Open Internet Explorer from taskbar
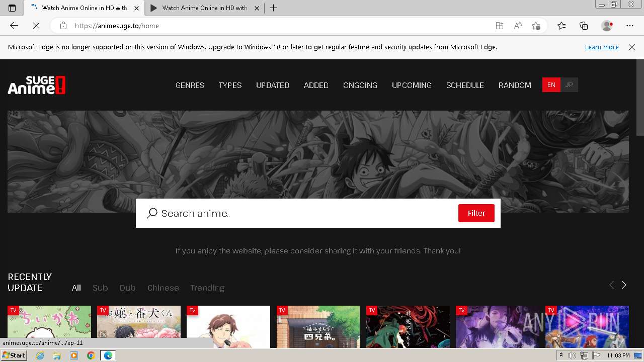 [x=40, y=355]
